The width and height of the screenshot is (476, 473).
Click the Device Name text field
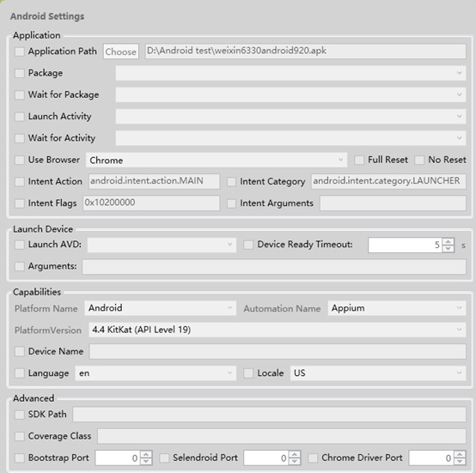[278, 351]
